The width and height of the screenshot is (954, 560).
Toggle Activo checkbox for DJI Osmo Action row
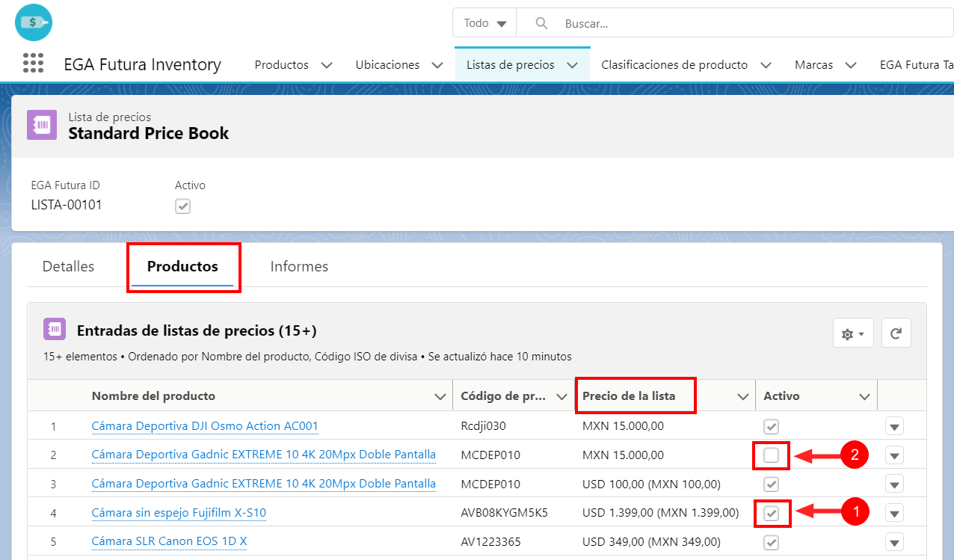coord(772,426)
